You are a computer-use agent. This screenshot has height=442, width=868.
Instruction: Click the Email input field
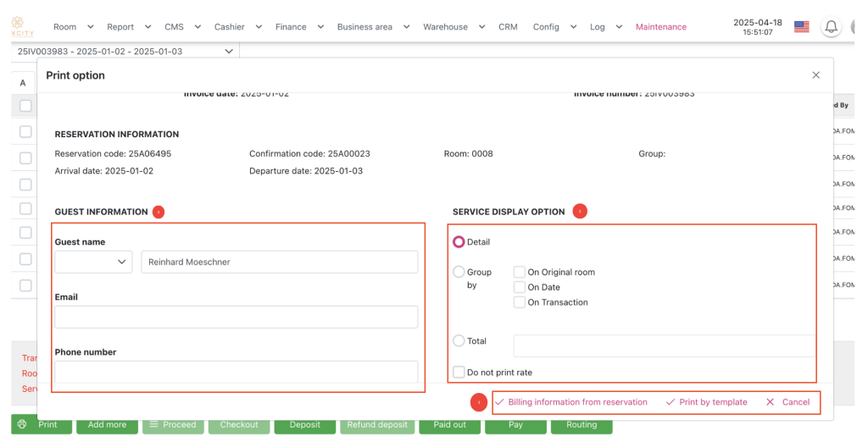pyautogui.click(x=236, y=317)
